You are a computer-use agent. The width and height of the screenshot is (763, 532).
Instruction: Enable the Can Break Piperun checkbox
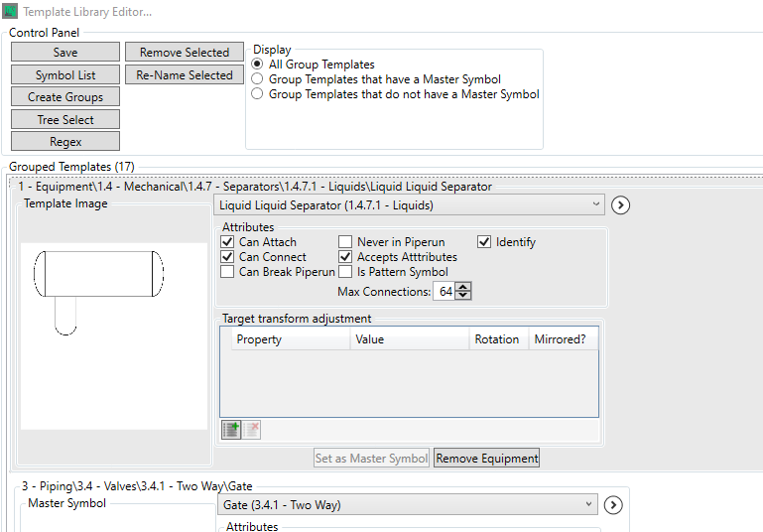(228, 272)
